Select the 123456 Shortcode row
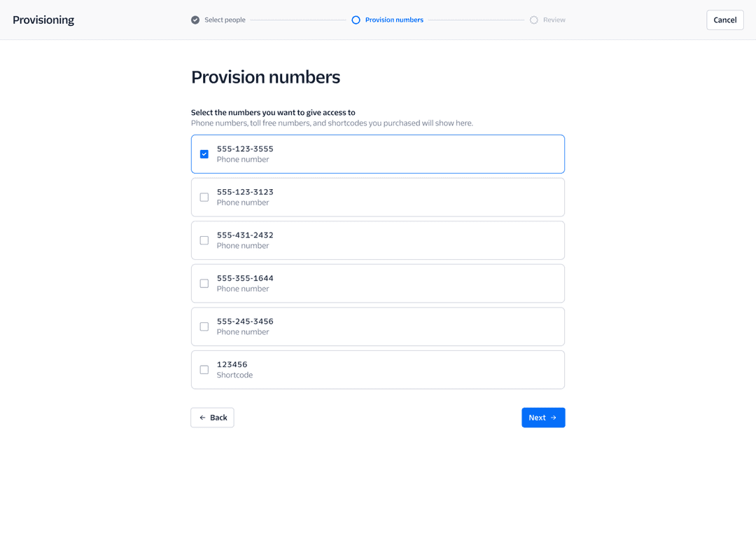The image size is (756, 536). pos(378,370)
